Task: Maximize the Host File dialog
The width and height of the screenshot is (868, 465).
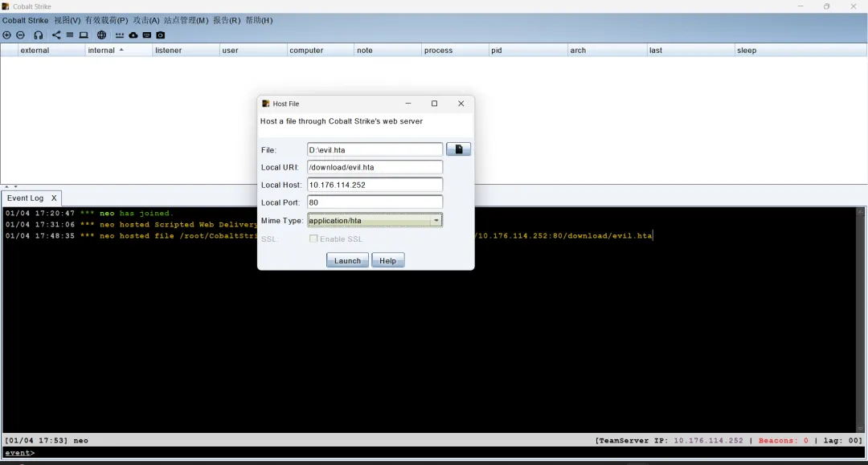Action: tap(435, 104)
